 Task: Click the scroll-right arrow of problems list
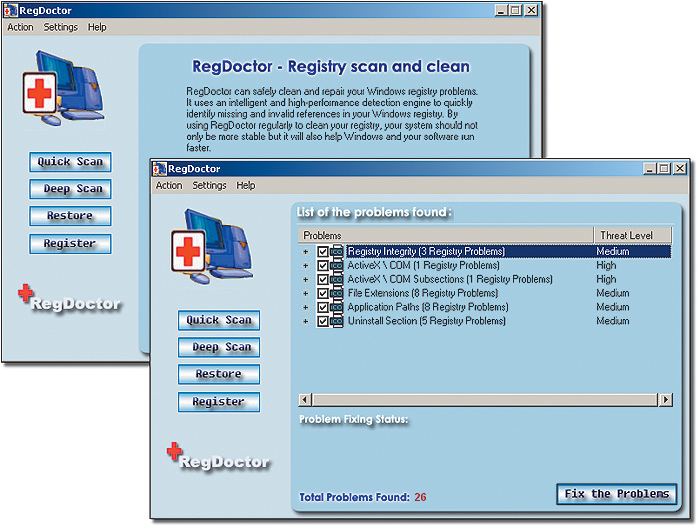[666, 399]
